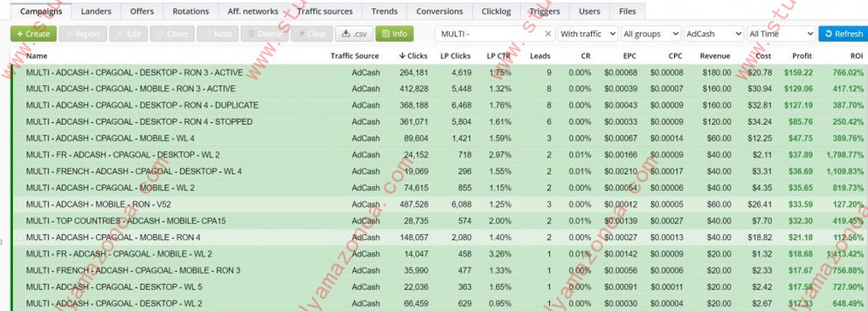Click the Clear toolbar button
This screenshot has width=868, height=311.
pos(312,34)
